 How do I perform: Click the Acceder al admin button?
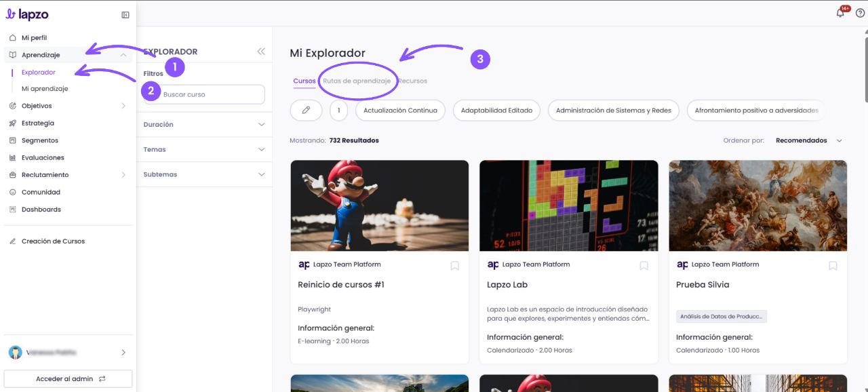(68, 379)
